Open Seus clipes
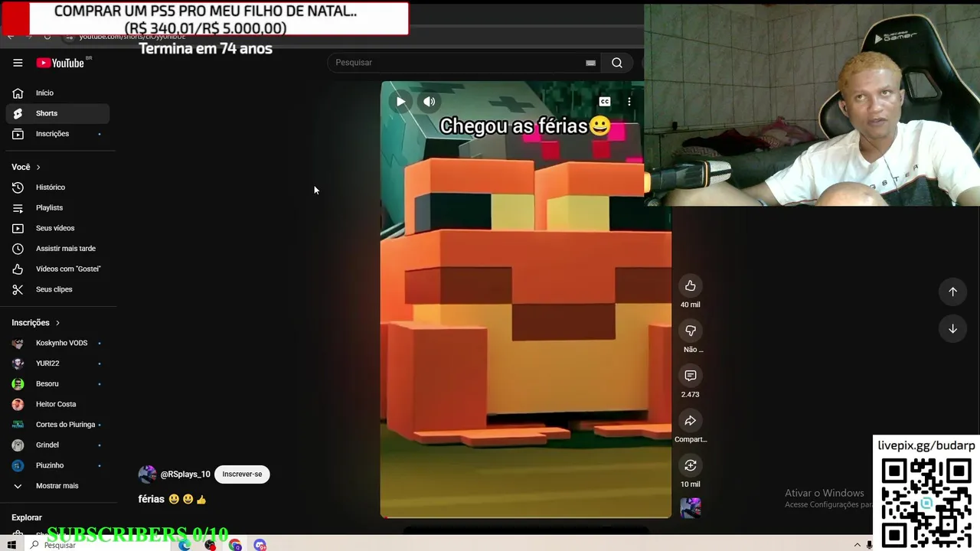The image size is (980, 551). coord(58,289)
